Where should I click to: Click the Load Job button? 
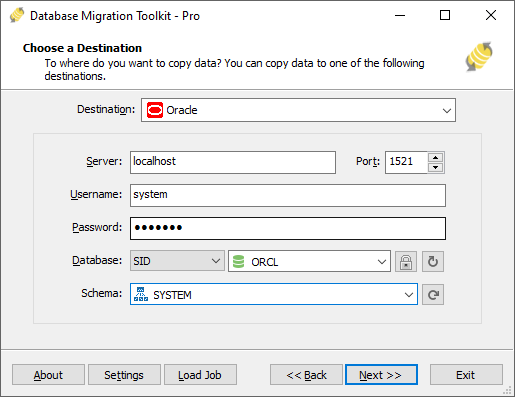click(200, 375)
